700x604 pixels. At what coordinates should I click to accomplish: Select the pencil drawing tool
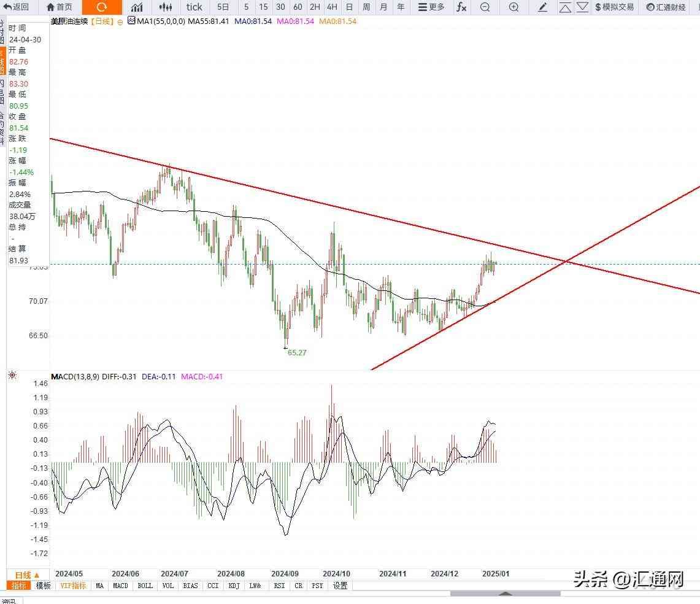[542, 7]
